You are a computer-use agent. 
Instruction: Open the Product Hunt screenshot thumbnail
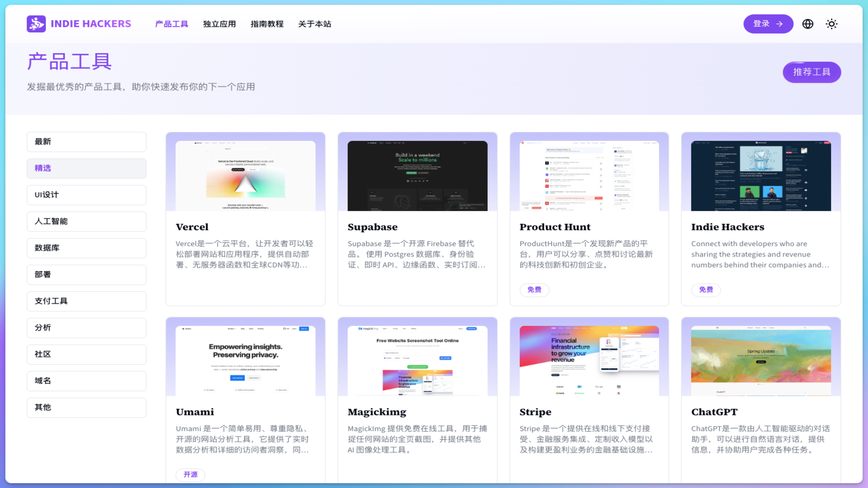click(589, 176)
